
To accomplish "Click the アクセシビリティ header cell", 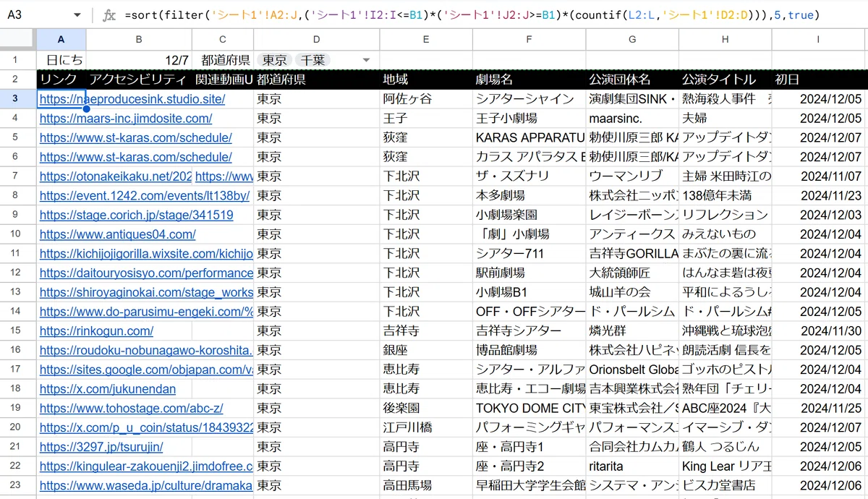I will (139, 80).
